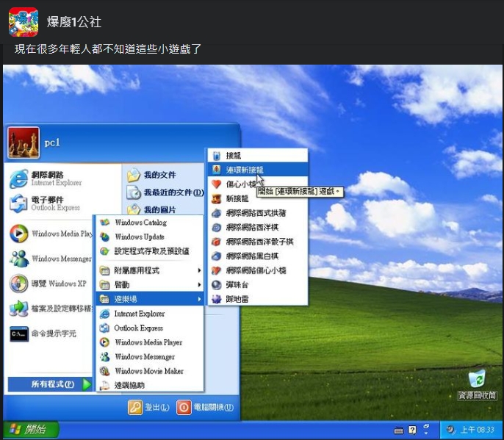Click the 傷心小棧 heart icon
Screen dimensions: 504x440
tap(216, 184)
